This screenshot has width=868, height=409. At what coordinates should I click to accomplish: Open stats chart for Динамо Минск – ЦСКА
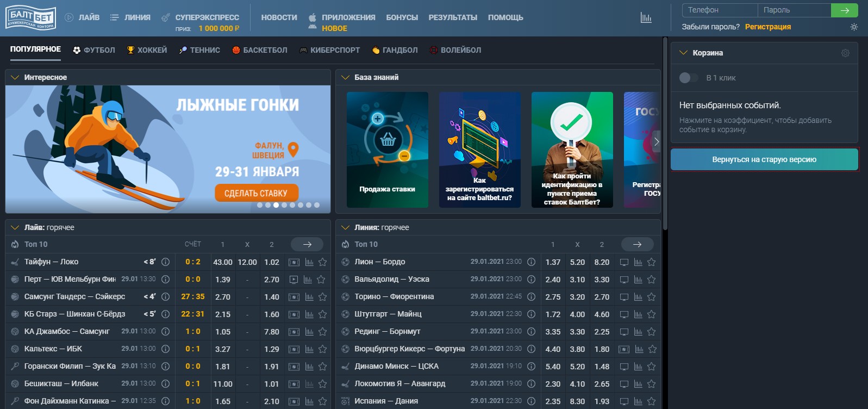(x=638, y=367)
